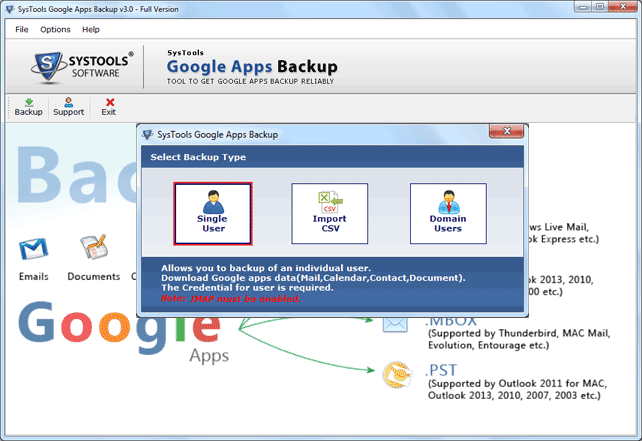Click the IMAP must be enabled note
642x441 pixels.
click(231, 299)
